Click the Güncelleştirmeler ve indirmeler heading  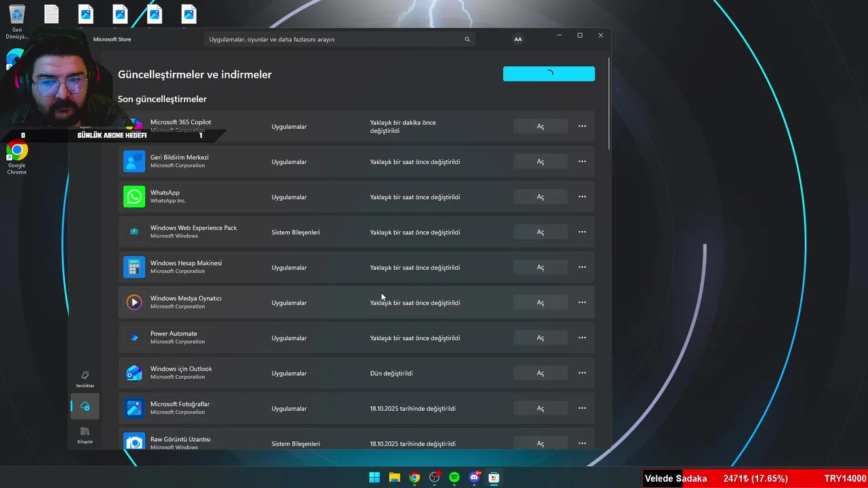195,75
